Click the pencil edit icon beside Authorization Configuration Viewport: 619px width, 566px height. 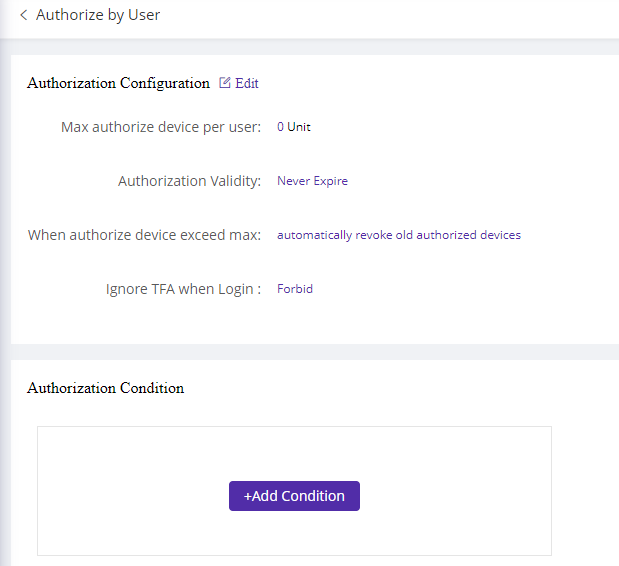coord(225,82)
